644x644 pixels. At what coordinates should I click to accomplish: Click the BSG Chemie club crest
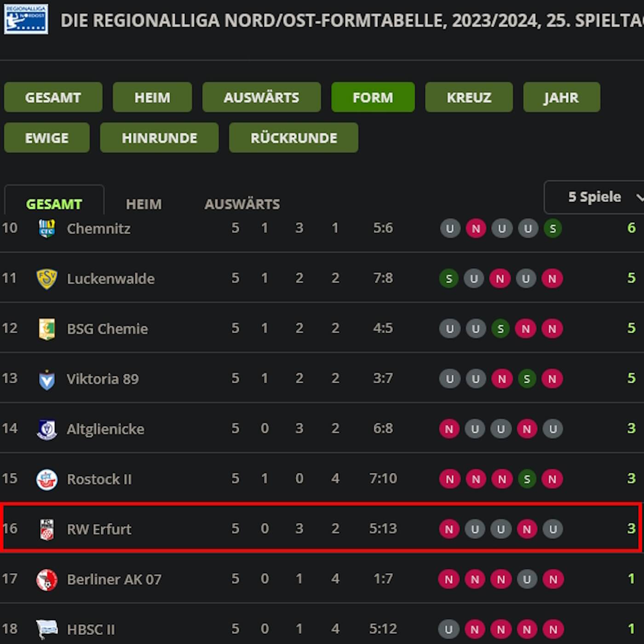click(46, 328)
